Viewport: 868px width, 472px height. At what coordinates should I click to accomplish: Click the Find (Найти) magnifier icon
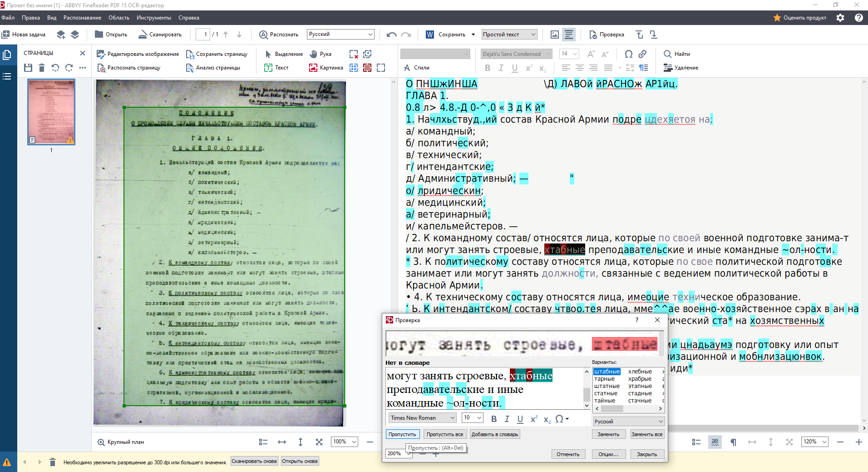pyautogui.click(x=667, y=54)
